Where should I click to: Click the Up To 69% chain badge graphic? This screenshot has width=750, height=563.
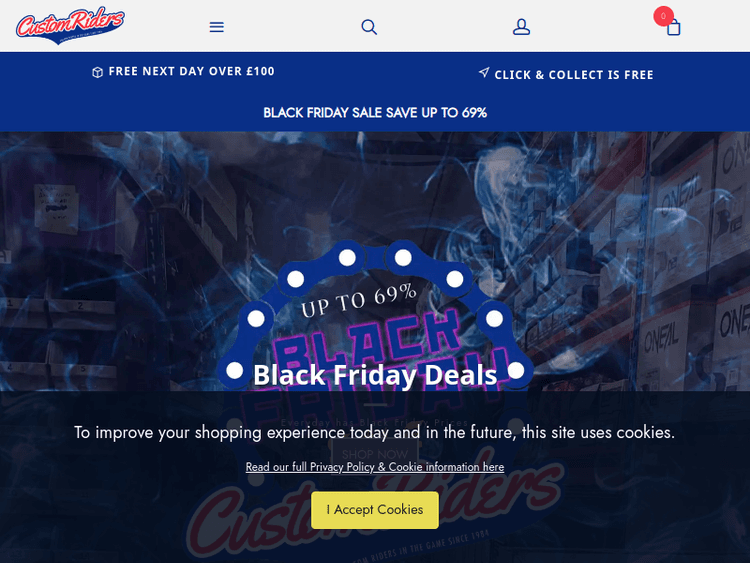point(375,316)
